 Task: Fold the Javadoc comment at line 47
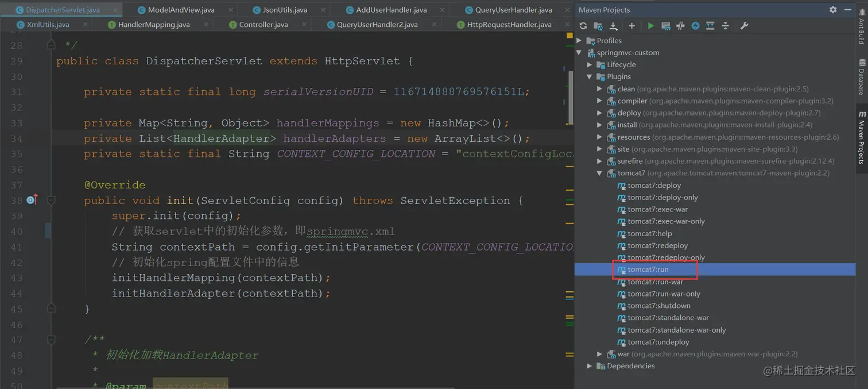click(51, 340)
